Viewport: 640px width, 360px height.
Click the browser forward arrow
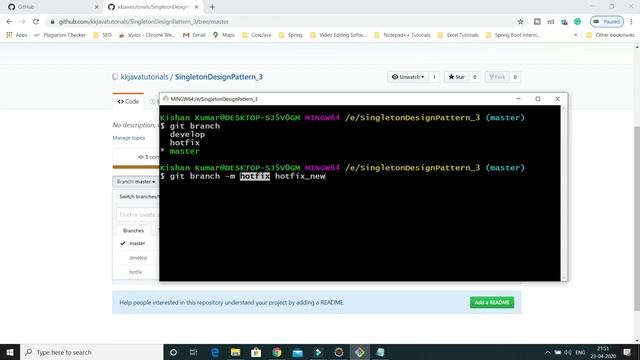(x=22, y=22)
